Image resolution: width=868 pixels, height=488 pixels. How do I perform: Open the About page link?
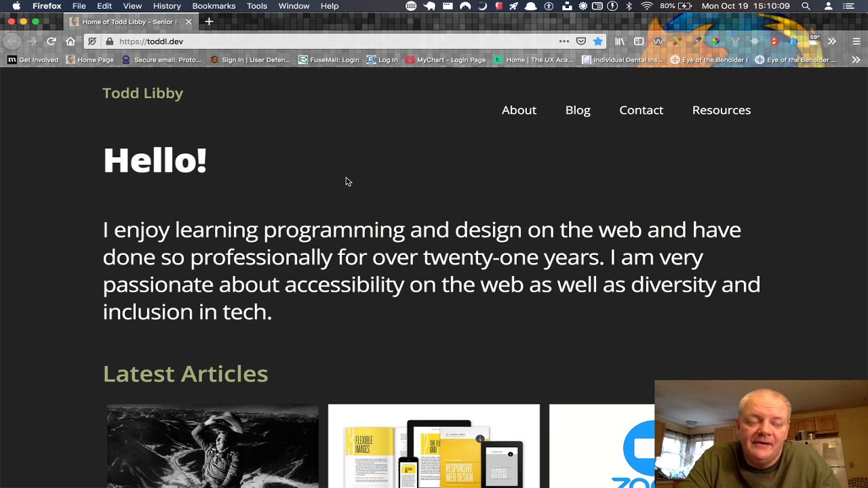point(519,110)
